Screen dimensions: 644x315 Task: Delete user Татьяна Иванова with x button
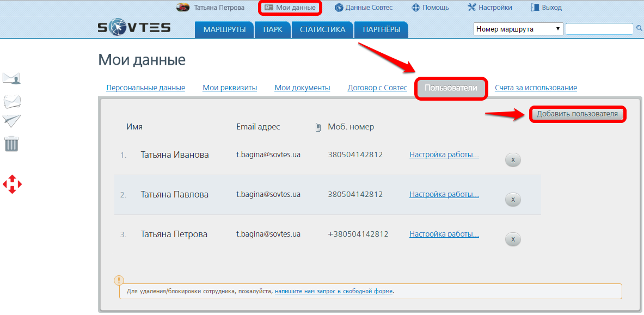coord(513,160)
